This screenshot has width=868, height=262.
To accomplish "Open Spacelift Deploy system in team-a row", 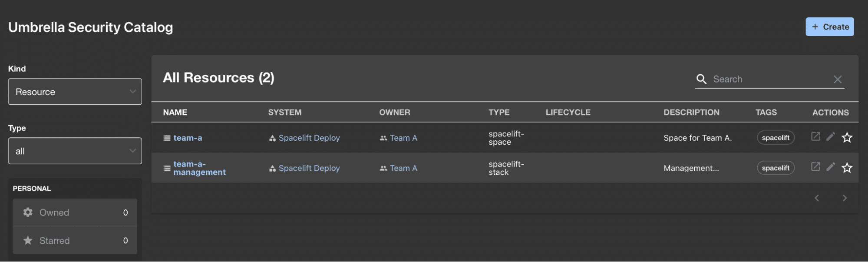I will pos(309,138).
